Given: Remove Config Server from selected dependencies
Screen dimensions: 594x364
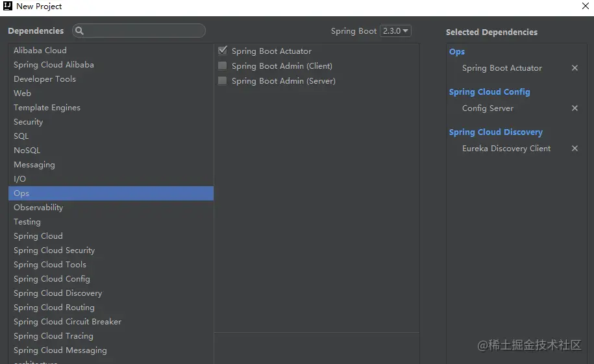Looking at the screenshot, I should pyautogui.click(x=575, y=108).
